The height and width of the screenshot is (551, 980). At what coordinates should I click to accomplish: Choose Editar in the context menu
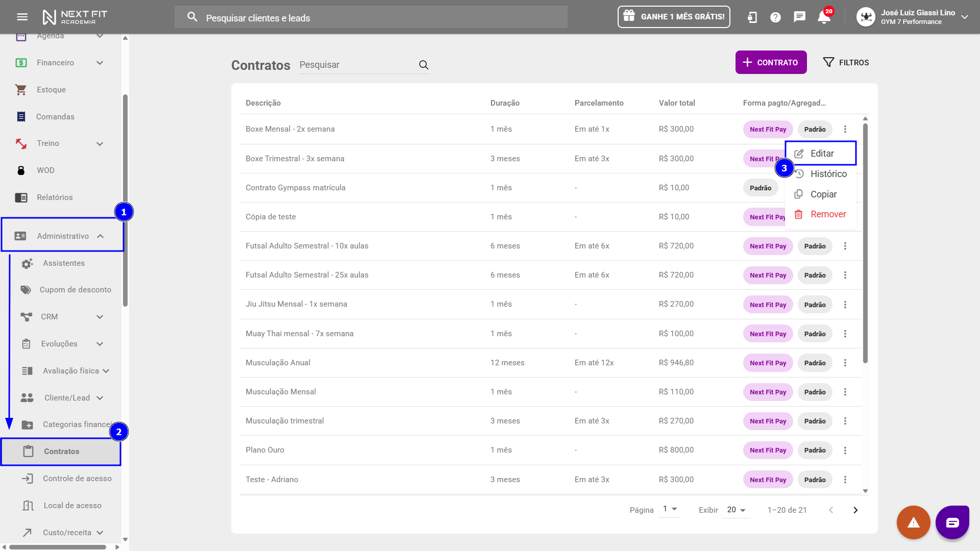coord(821,154)
